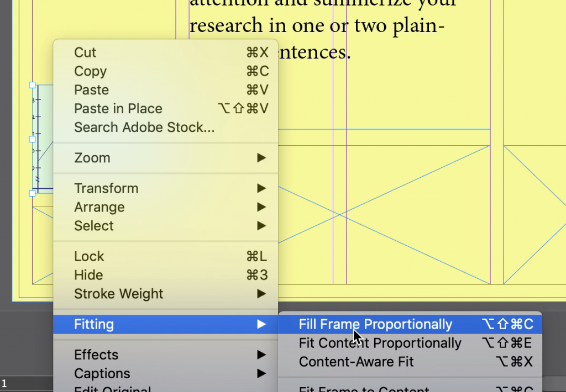Lock the selected object
Viewport: 566px width, 392px height.
[166, 256]
